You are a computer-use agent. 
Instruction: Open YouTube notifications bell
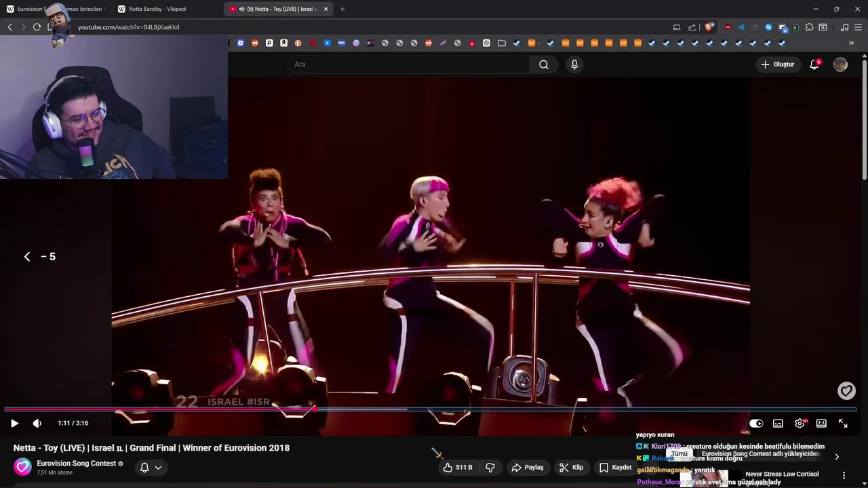click(814, 64)
